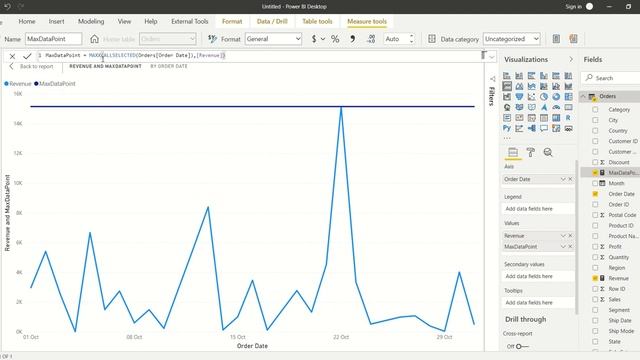Image resolution: width=640 pixels, height=360 pixels.
Task: Check the Country field checkbox
Action: pyautogui.click(x=595, y=131)
